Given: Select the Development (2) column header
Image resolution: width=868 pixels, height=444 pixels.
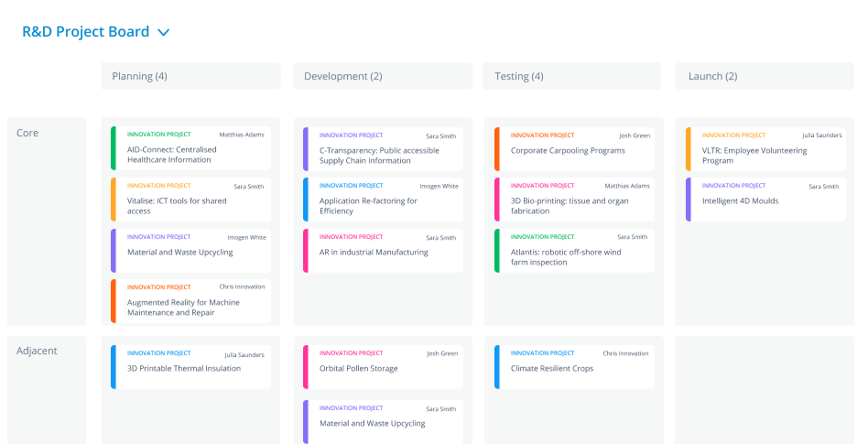Looking at the screenshot, I should click(382, 76).
